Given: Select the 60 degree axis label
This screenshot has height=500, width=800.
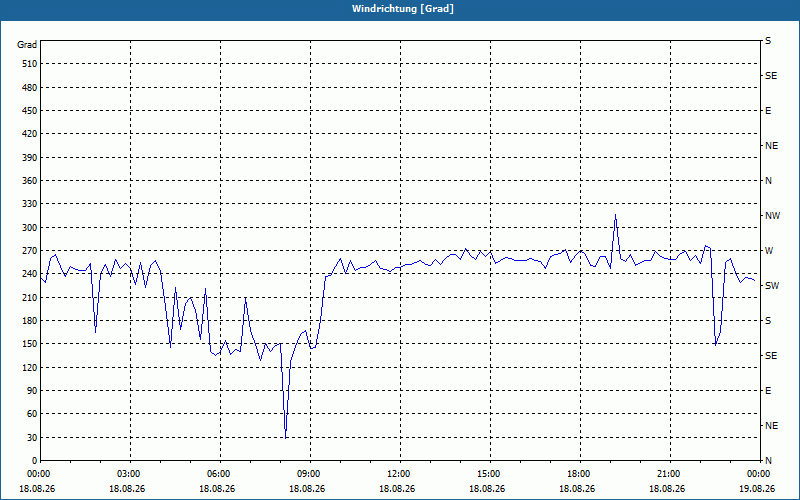Looking at the screenshot, I should [x=31, y=414].
